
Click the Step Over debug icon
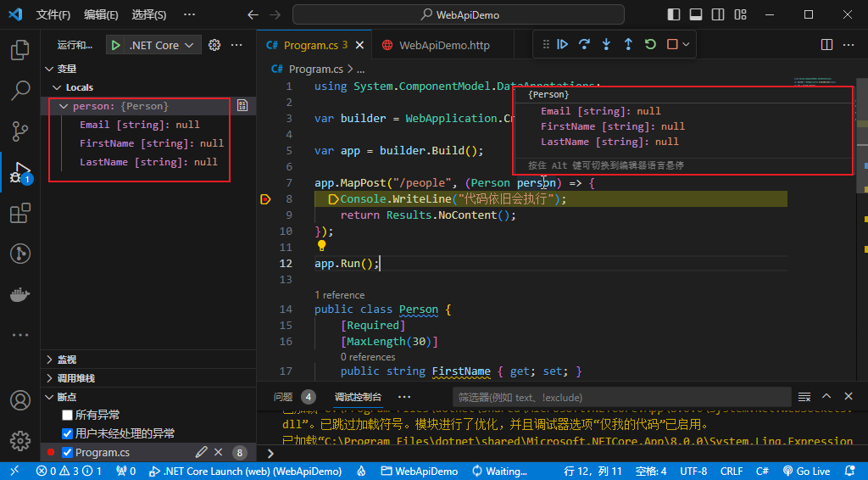click(584, 45)
